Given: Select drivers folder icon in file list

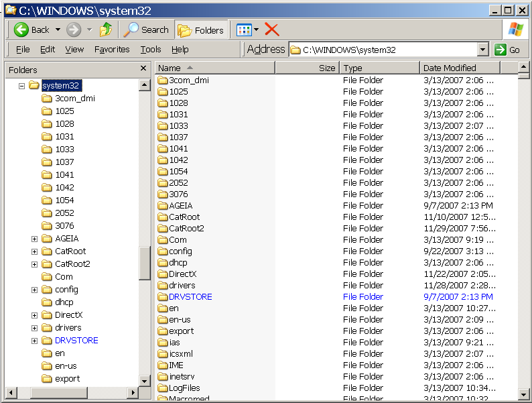Looking at the screenshot, I should (163, 286).
